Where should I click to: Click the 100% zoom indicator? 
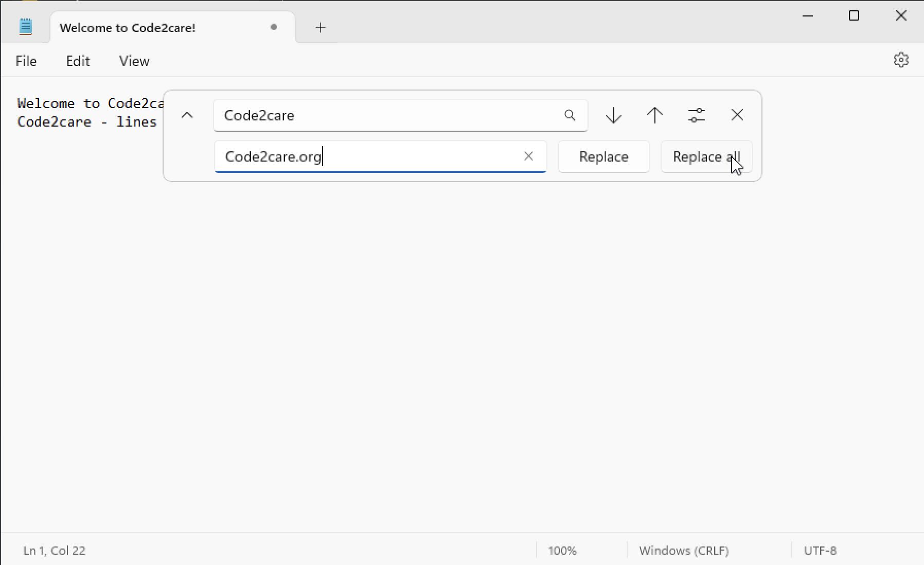(x=562, y=550)
